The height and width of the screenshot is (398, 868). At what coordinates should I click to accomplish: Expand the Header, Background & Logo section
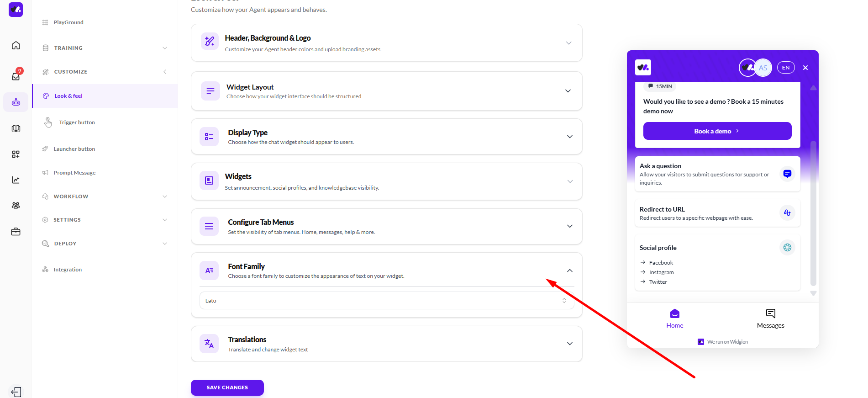[x=568, y=43]
